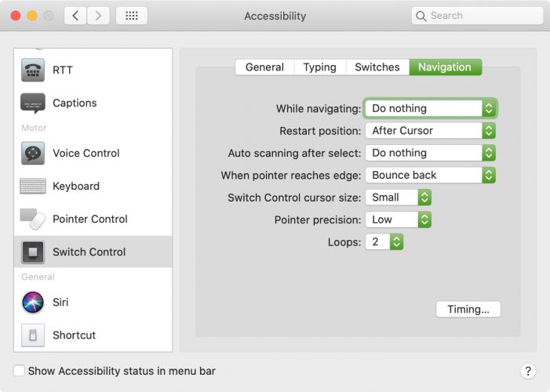Choose the Keyboard icon in sidebar
The image size is (550, 392).
tap(33, 186)
